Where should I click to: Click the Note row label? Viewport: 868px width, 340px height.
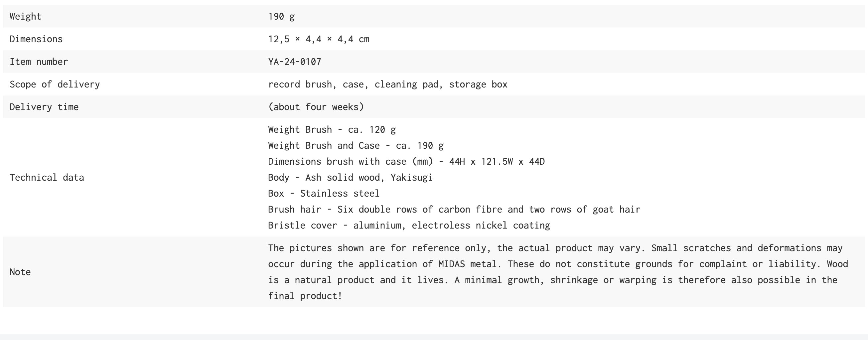(x=20, y=272)
